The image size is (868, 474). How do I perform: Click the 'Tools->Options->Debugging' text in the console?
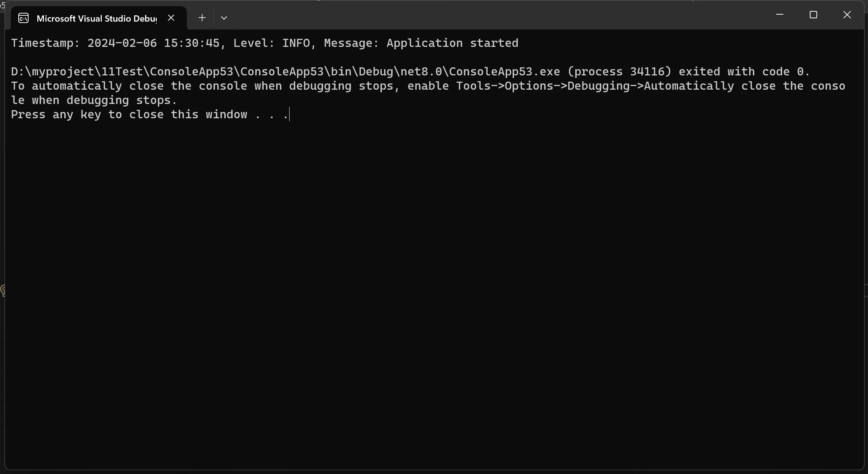(543, 86)
